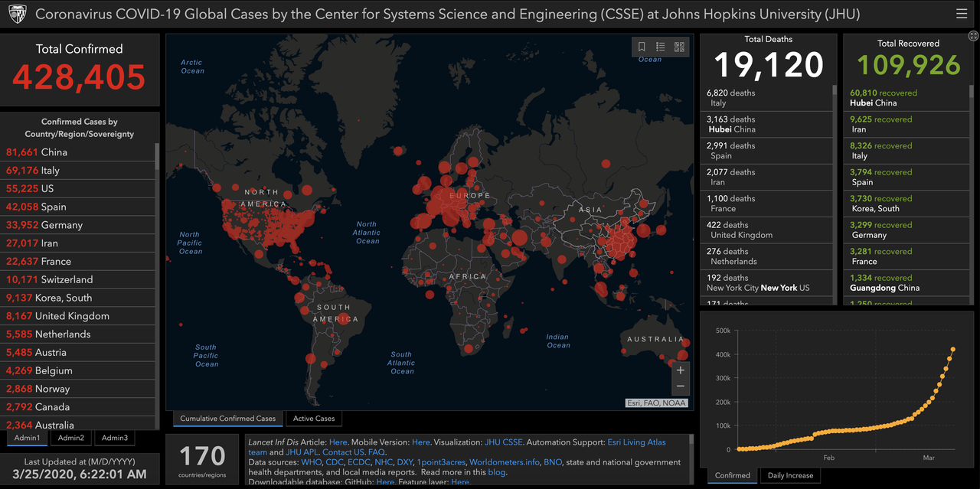The height and width of the screenshot is (489, 980).
Task: Switch chart to Daily Increase tab
Action: click(789, 475)
